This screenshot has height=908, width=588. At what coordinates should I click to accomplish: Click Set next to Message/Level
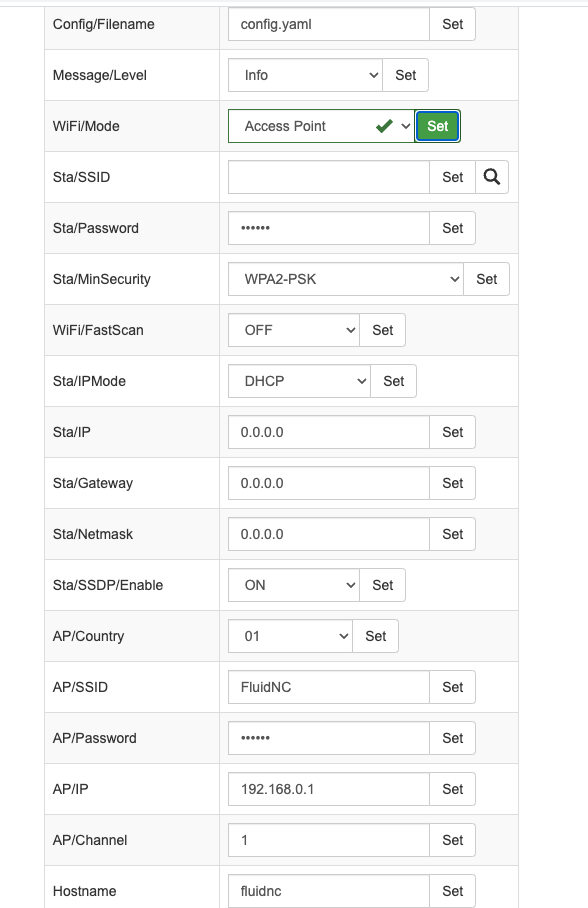click(406, 75)
